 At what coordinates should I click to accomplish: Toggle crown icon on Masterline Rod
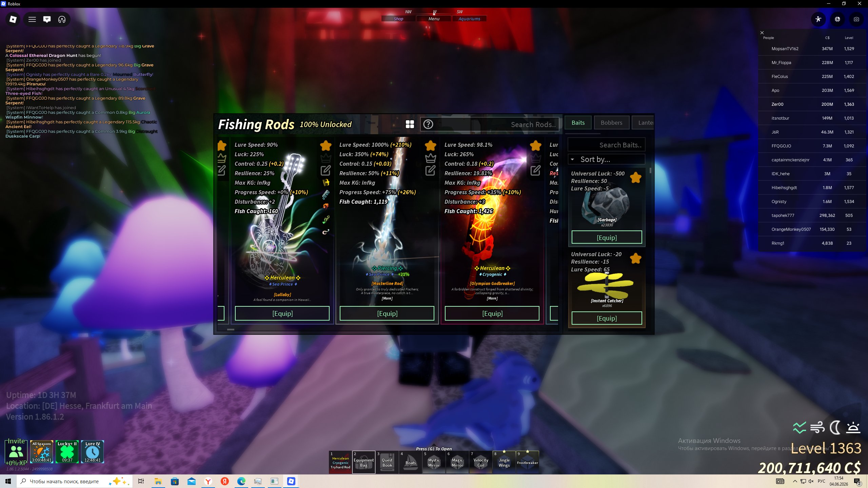(431, 158)
